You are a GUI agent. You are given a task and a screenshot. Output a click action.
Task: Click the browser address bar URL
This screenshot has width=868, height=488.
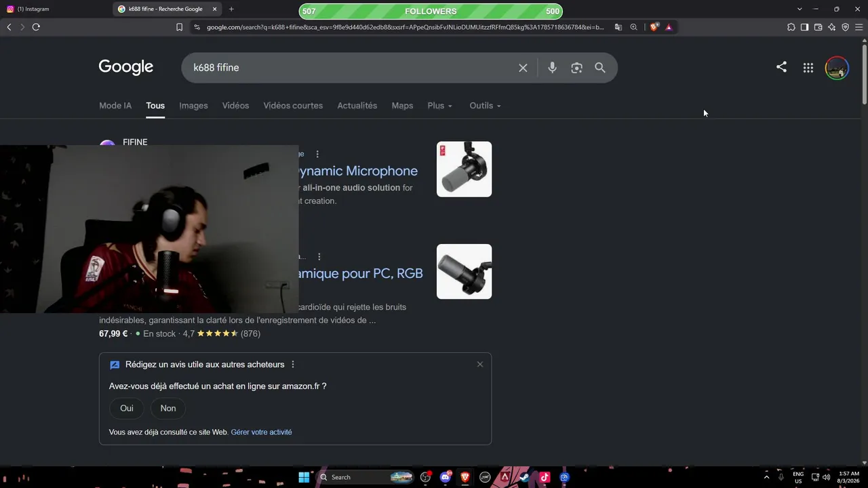[405, 27]
